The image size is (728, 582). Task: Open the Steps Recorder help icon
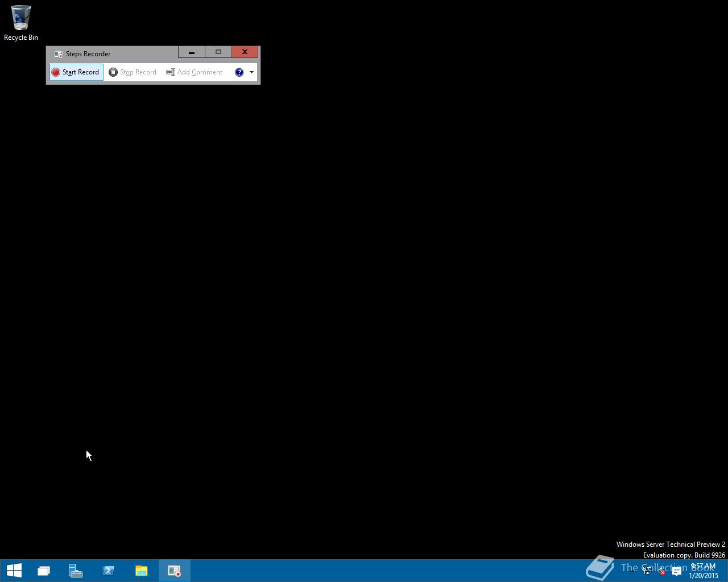click(239, 72)
